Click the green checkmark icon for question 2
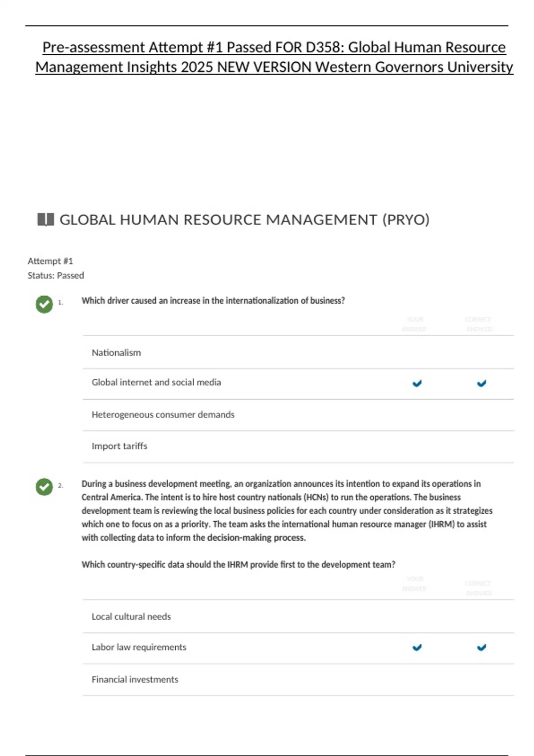 (44, 487)
